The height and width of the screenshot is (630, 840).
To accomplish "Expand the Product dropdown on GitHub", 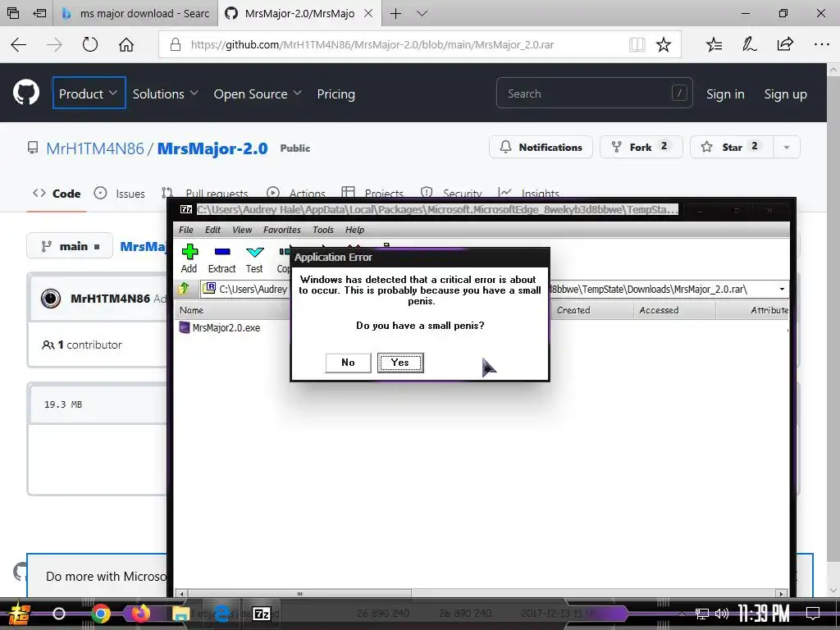I will [89, 94].
